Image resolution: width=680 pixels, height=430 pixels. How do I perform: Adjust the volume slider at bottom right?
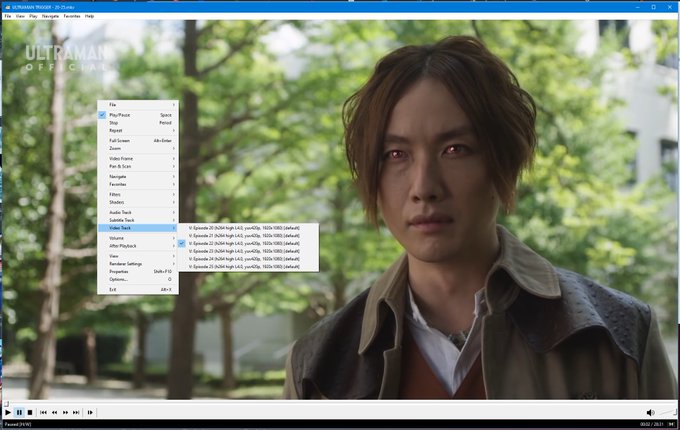(668, 412)
